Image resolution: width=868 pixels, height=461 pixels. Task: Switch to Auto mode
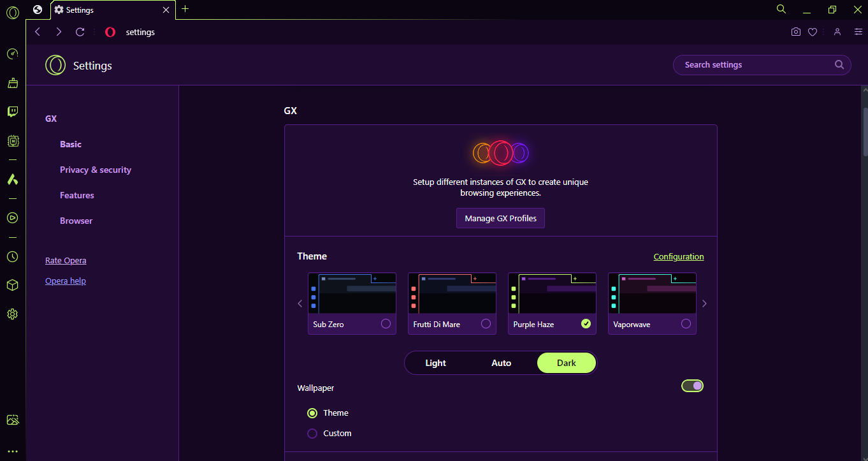click(502, 363)
